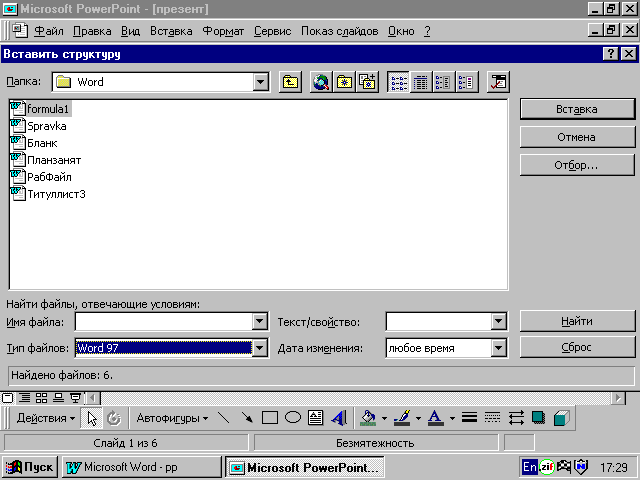Open the Вставка menu
The image size is (640, 480).
point(171,31)
